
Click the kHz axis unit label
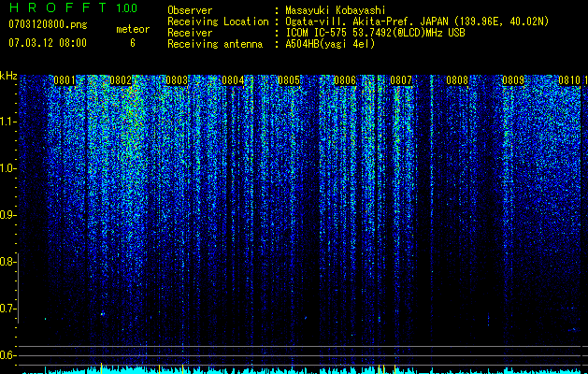pyautogui.click(x=8, y=76)
